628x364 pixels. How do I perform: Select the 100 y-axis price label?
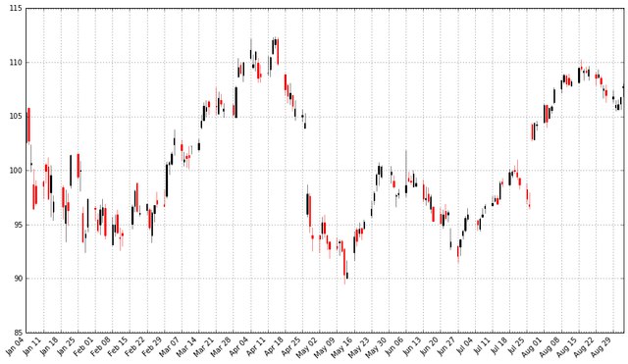(16, 171)
